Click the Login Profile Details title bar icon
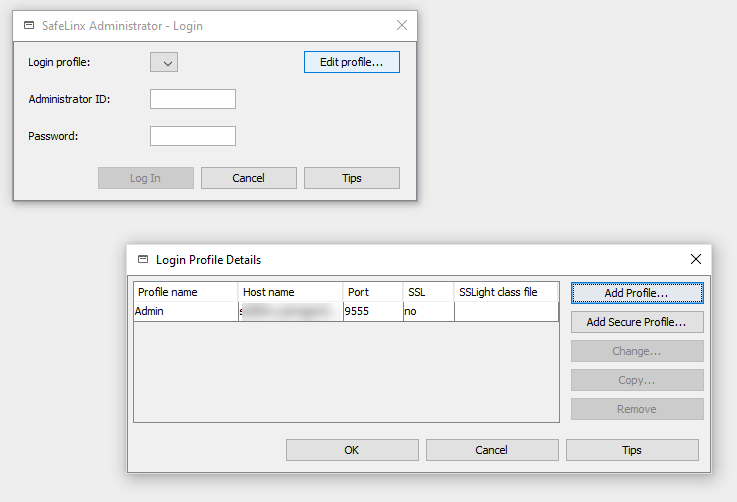 pyautogui.click(x=142, y=260)
